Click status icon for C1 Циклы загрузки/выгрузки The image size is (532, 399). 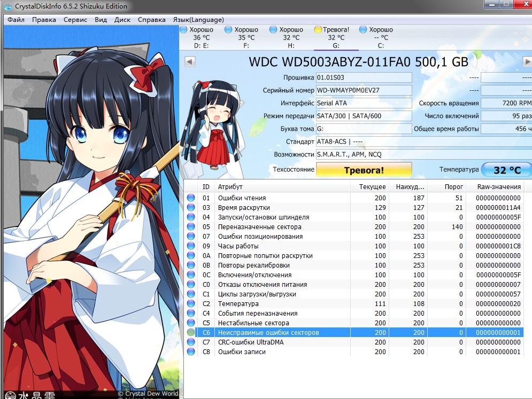coord(191,294)
